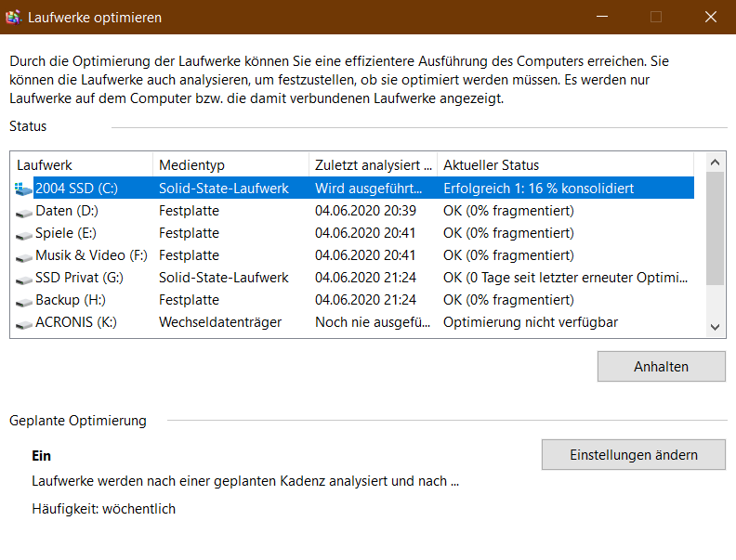This screenshot has width=736, height=560.
Task: Sort list by the Laufwerk column header
Action: (x=81, y=164)
